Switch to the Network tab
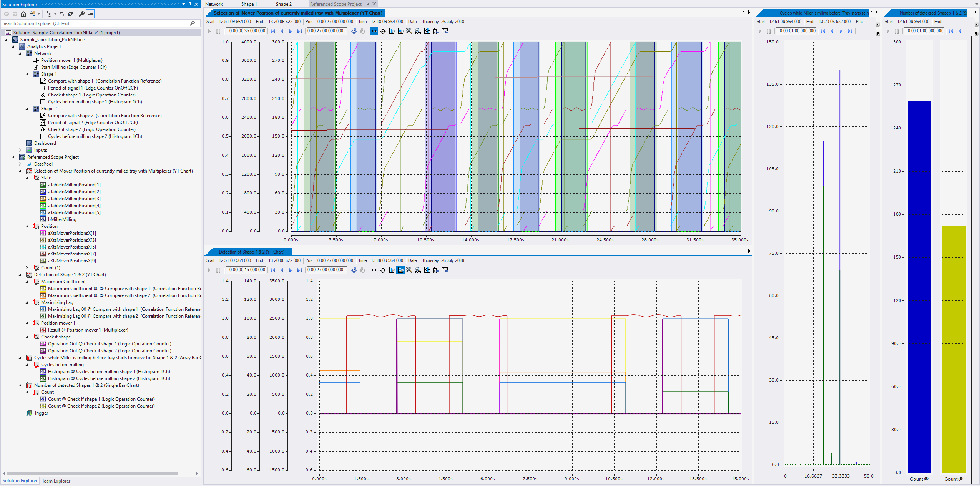The image size is (980, 486). [214, 4]
